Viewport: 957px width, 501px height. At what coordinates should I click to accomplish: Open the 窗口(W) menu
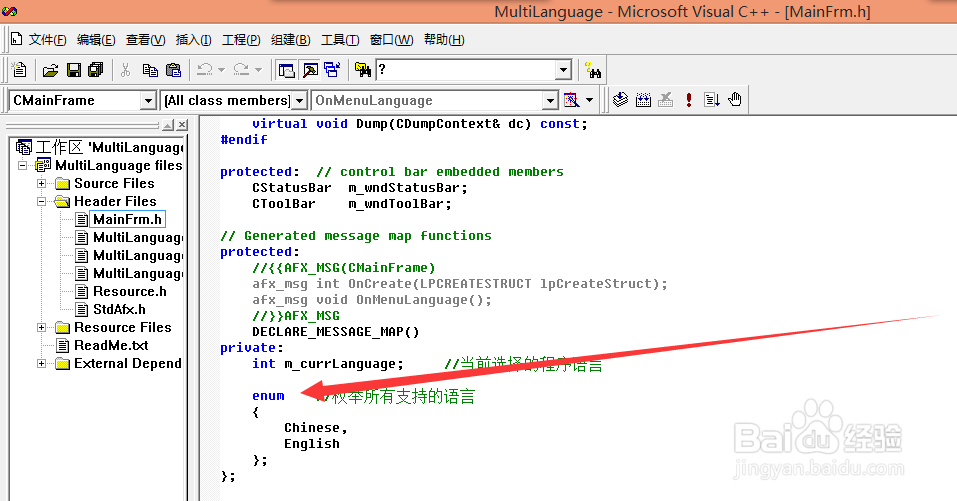pos(391,40)
